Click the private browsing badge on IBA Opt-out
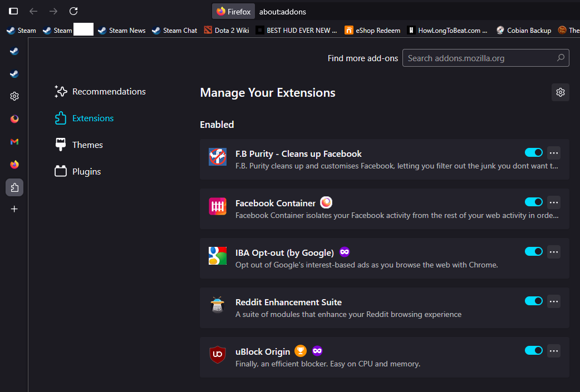580x392 pixels. (x=345, y=252)
